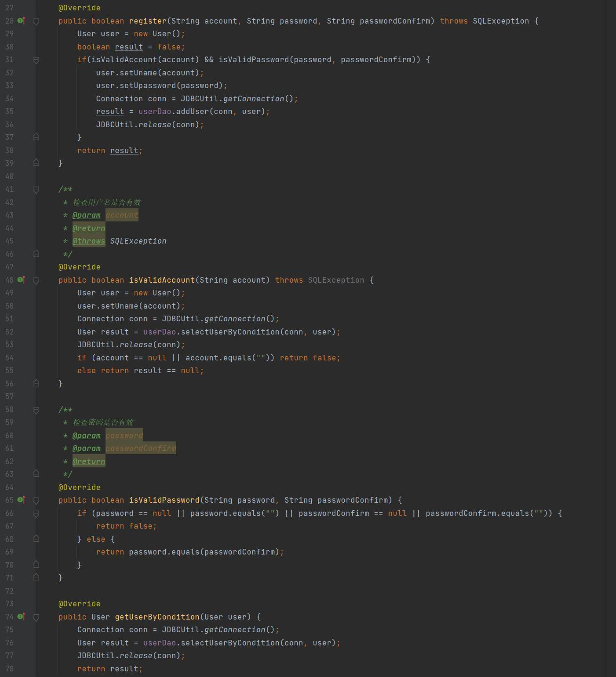Click the fold end marker on line 39
This screenshot has width=616, height=677.
pos(36,163)
